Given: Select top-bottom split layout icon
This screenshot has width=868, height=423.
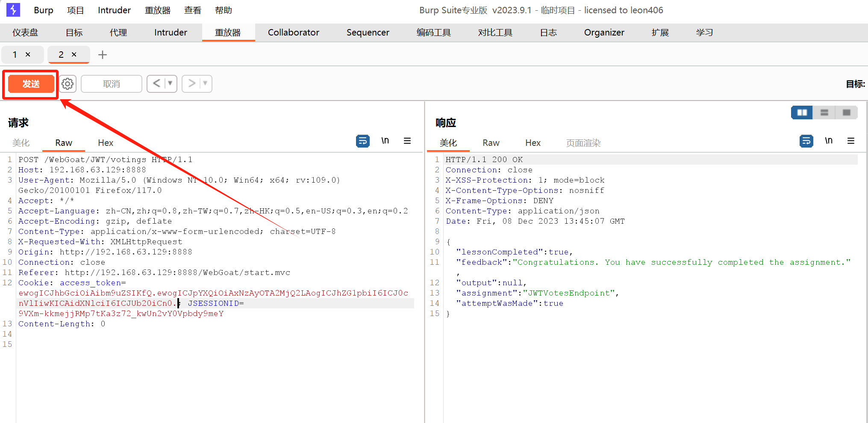Looking at the screenshot, I should click(824, 112).
